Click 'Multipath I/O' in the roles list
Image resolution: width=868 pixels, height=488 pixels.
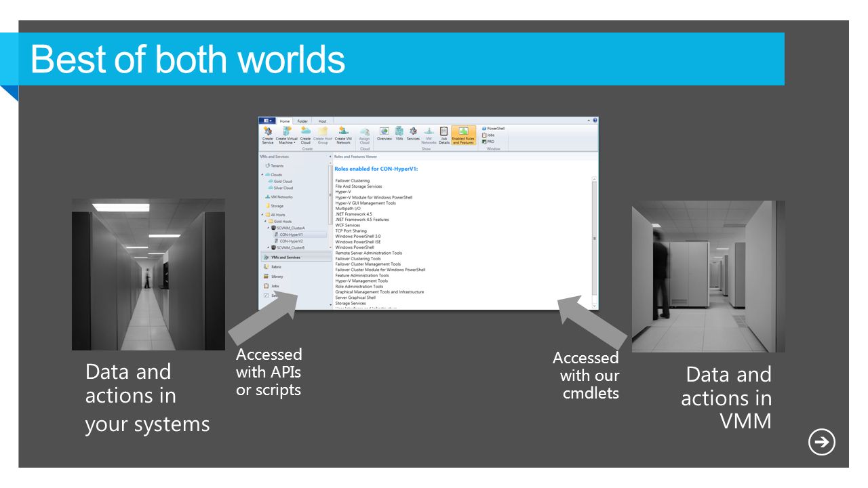348,209
